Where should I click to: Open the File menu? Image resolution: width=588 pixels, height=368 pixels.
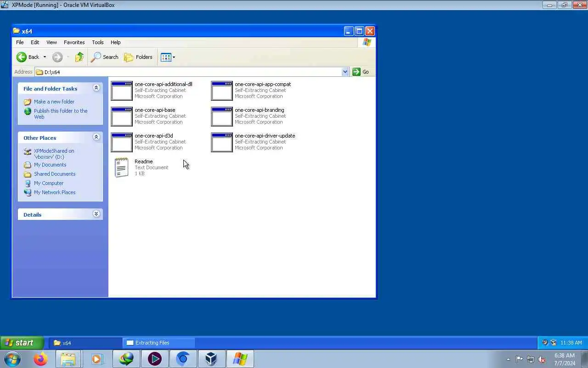[x=20, y=42]
